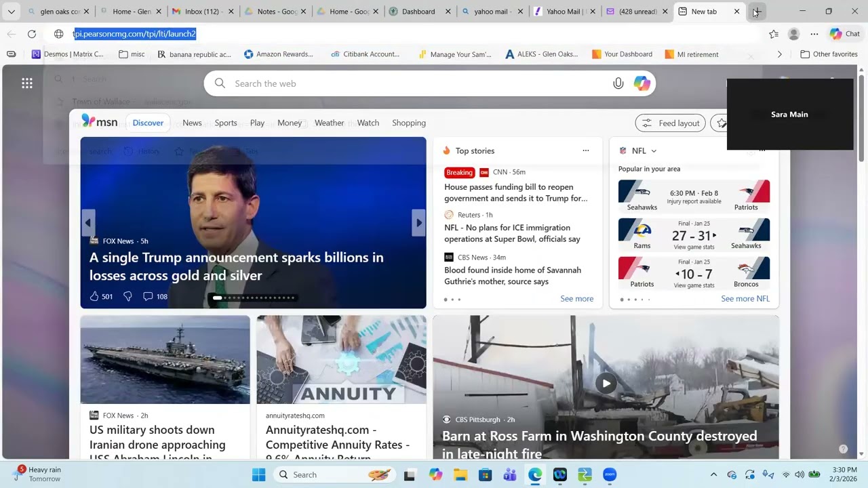Screen dimensions: 868x488
Task: Open the House passes funding bill headline
Action: 516,192
